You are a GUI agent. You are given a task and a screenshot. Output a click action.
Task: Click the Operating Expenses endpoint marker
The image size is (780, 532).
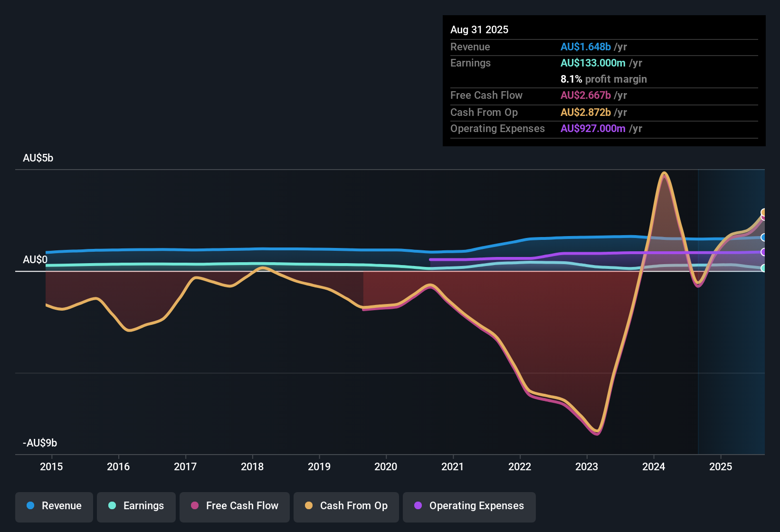[x=763, y=252]
